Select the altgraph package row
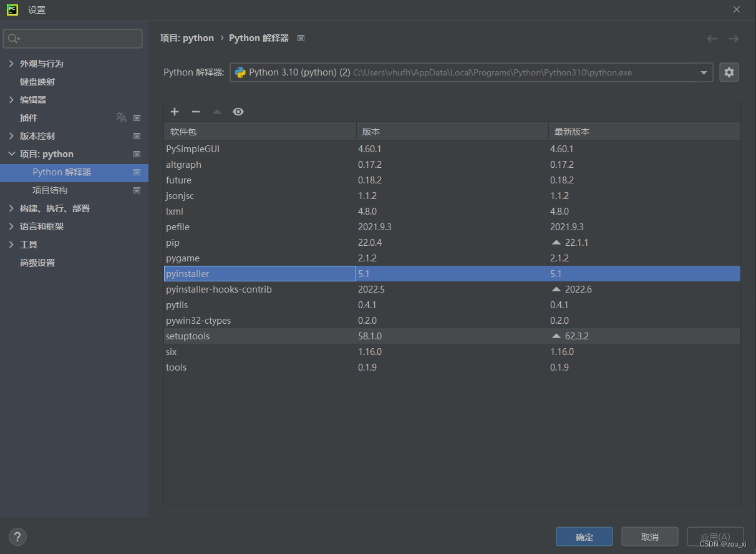Viewport: 756px width, 554px height. click(x=452, y=165)
